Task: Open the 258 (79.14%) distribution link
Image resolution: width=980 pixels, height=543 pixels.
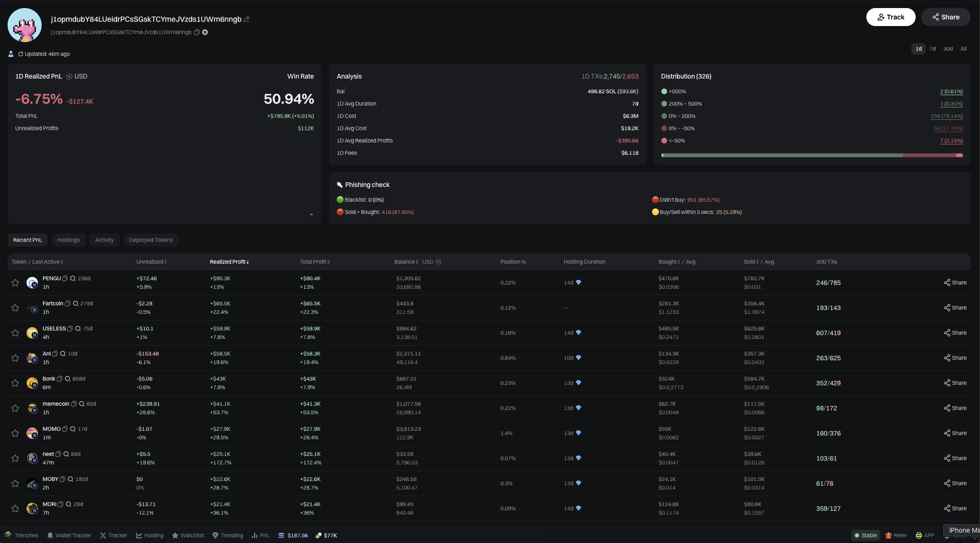Action: pyautogui.click(x=946, y=116)
